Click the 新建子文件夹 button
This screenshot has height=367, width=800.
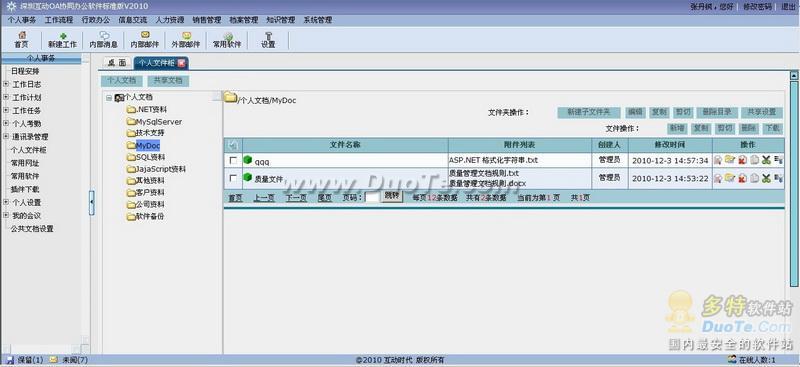(x=588, y=112)
